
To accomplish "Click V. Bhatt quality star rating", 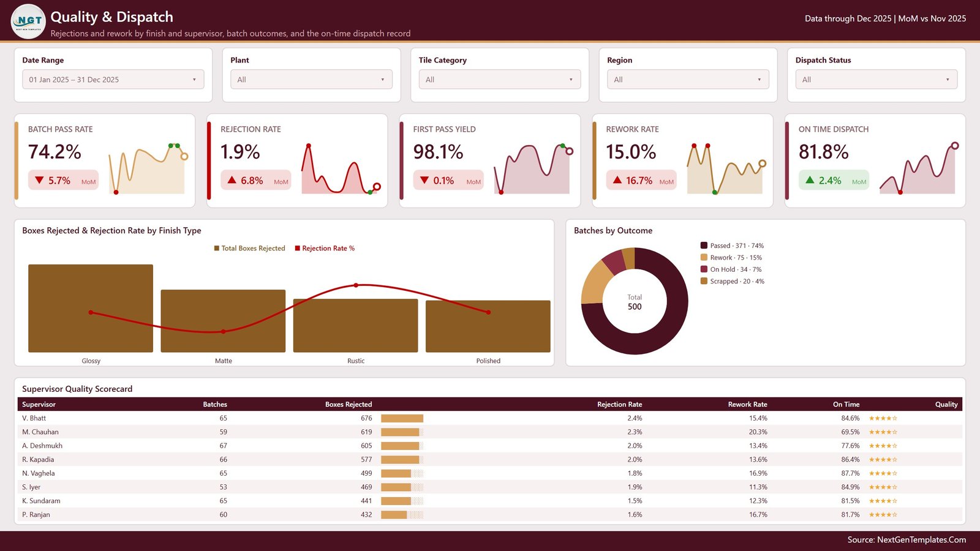I will (883, 418).
